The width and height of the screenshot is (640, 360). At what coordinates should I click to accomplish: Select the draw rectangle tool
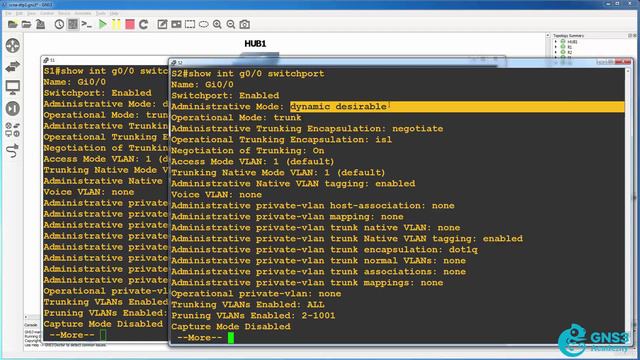coord(190,24)
